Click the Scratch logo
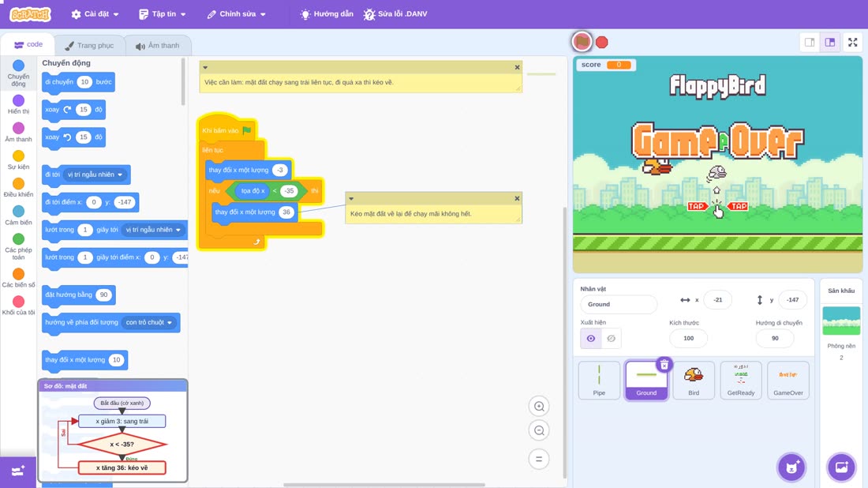The width and height of the screenshot is (868, 488). [31, 14]
